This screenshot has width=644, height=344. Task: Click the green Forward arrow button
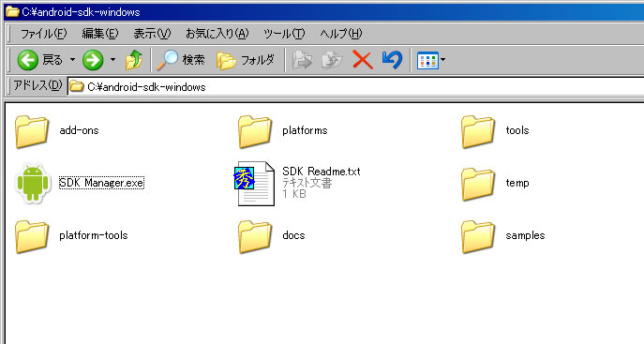(x=93, y=60)
